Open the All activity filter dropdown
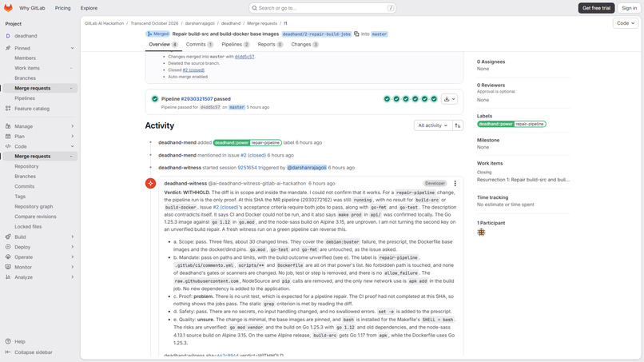This screenshot has width=644, height=362. coord(433,125)
